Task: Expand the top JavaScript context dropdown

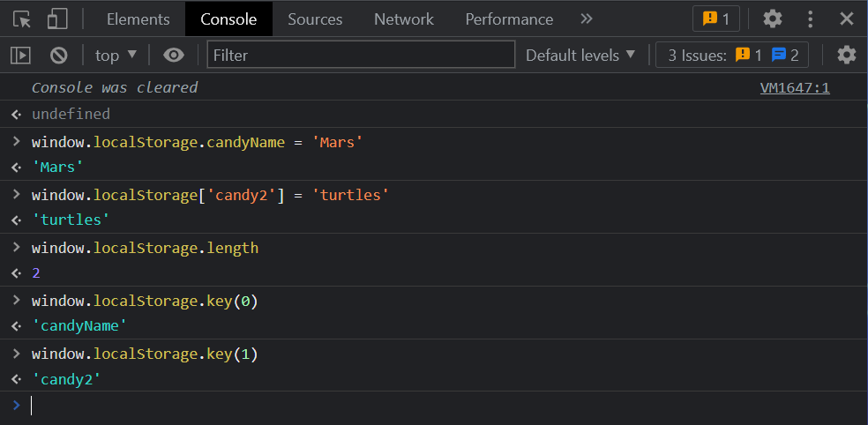Action: pos(116,56)
